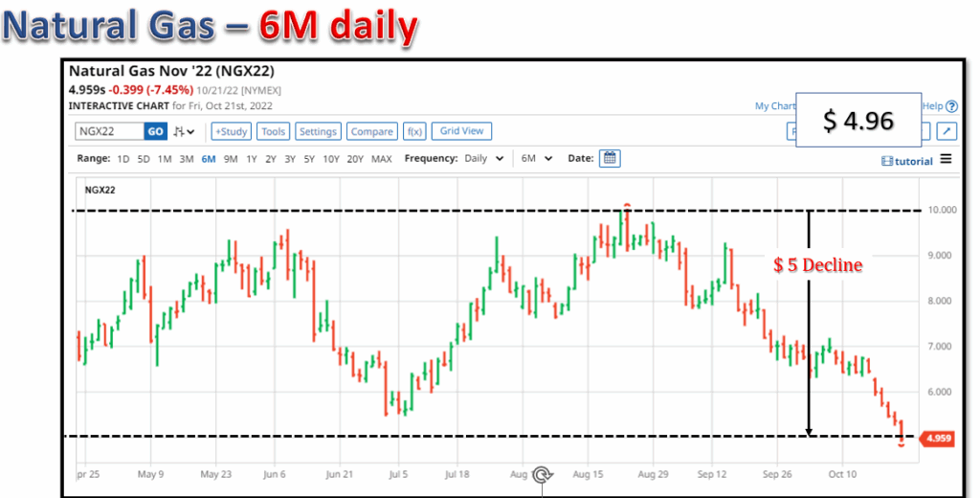The height and width of the screenshot is (498, 980).
Task: Click the chart reset icon on the time axis
Action: pos(543,475)
